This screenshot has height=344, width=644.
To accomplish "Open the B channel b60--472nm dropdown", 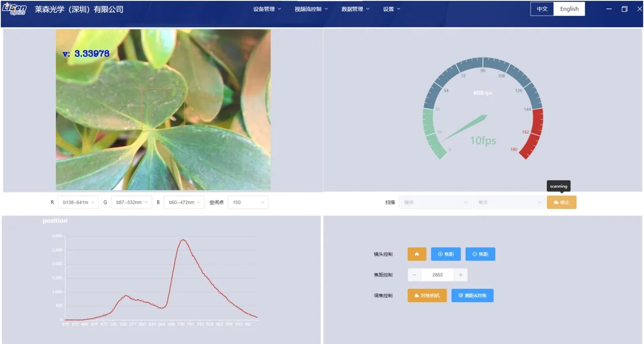I will (x=184, y=203).
